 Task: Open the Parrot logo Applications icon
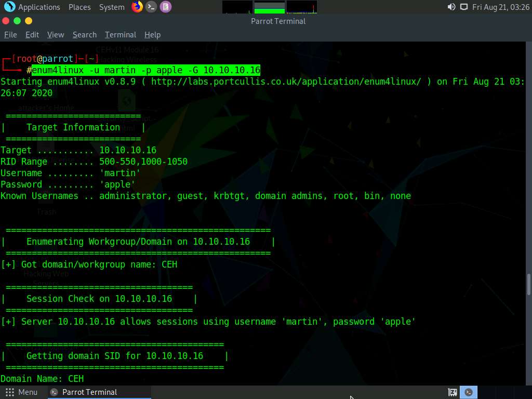click(x=9, y=7)
